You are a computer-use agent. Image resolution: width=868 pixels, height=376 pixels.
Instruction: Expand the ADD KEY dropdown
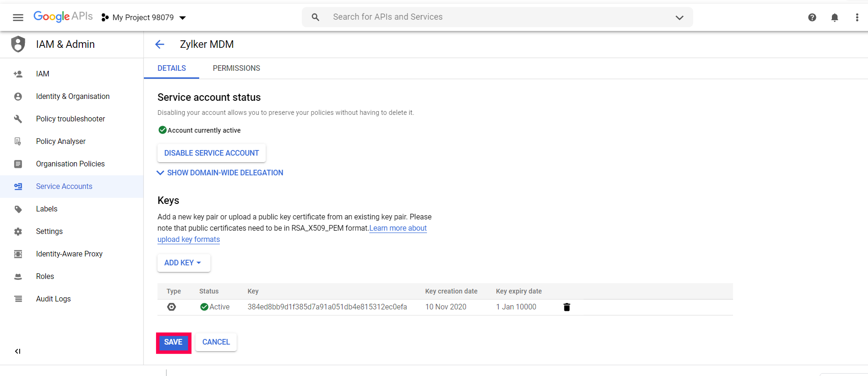point(183,263)
